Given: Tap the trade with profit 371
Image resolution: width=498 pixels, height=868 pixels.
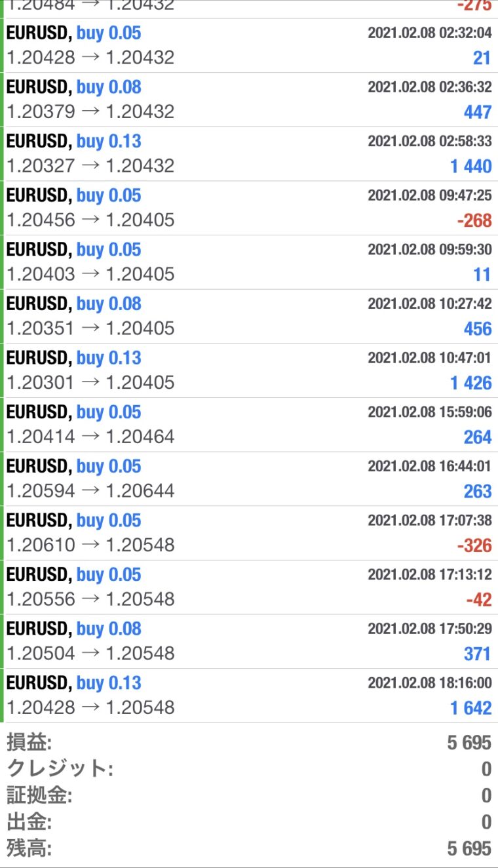Looking at the screenshot, I should click(x=249, y=642).
